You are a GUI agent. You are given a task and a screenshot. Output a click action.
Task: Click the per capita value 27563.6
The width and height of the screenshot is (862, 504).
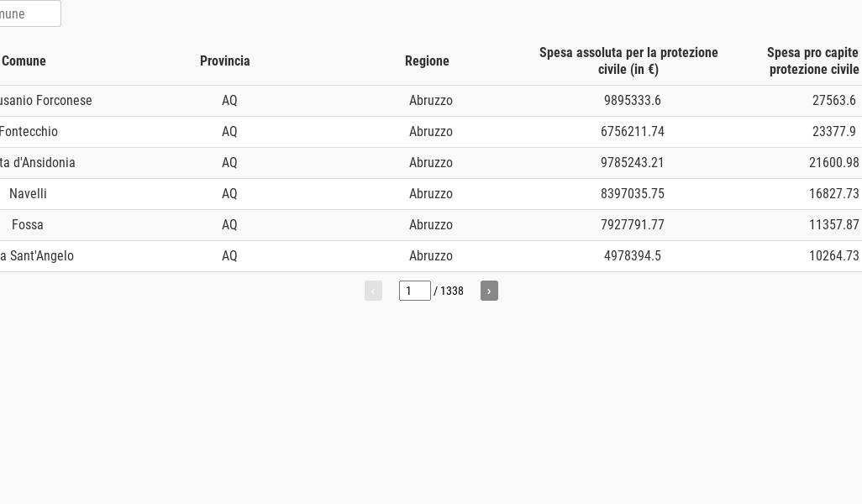[833, 101]
